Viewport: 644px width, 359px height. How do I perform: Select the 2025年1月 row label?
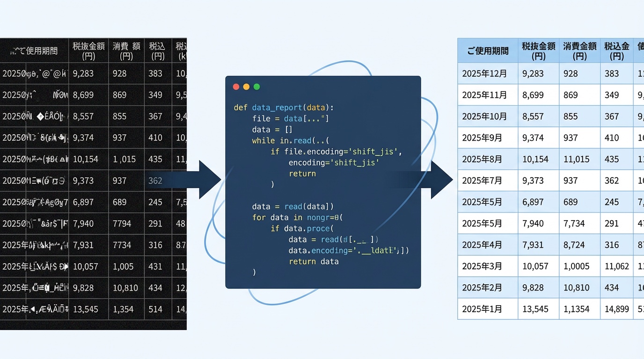(482, 309)
